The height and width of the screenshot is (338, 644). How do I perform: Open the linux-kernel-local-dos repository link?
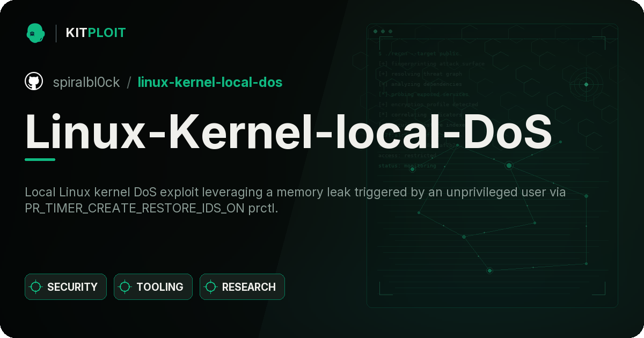pyautogui.click(x=210, y=82)
